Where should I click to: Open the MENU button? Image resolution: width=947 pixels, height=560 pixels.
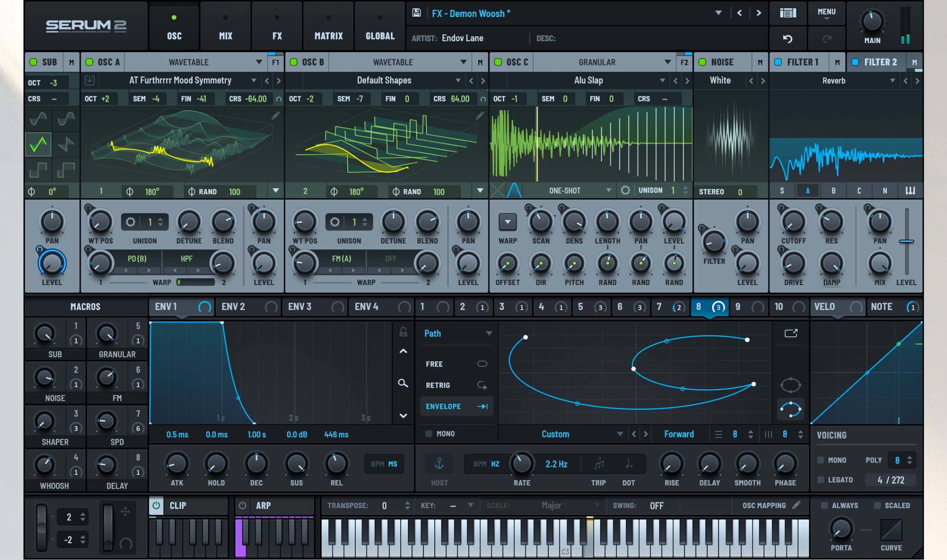[x=826, y=13]
